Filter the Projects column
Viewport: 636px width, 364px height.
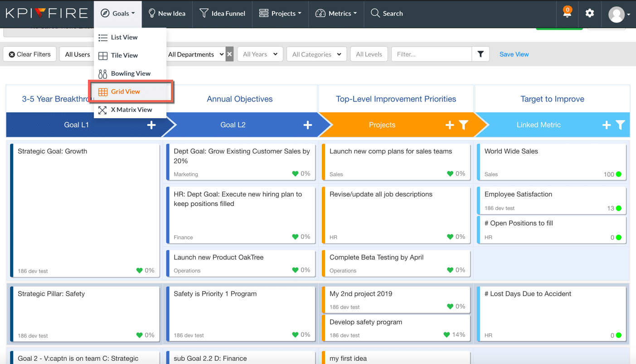[x=463, y=125]
